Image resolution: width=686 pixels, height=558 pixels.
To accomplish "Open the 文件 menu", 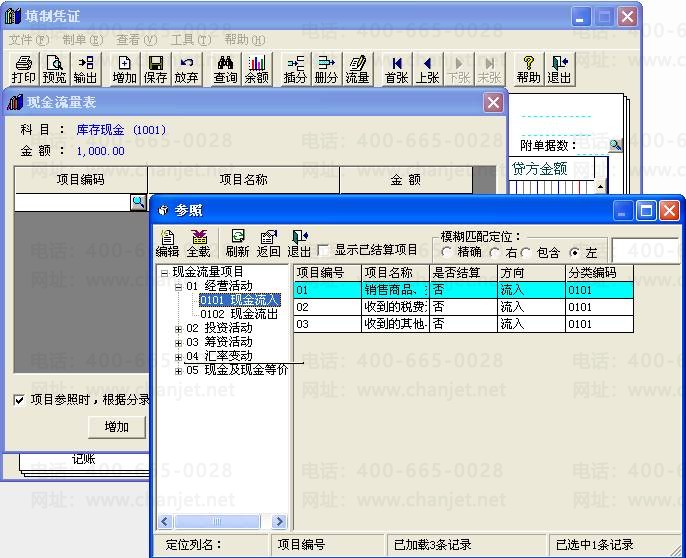I will point(28,40).
